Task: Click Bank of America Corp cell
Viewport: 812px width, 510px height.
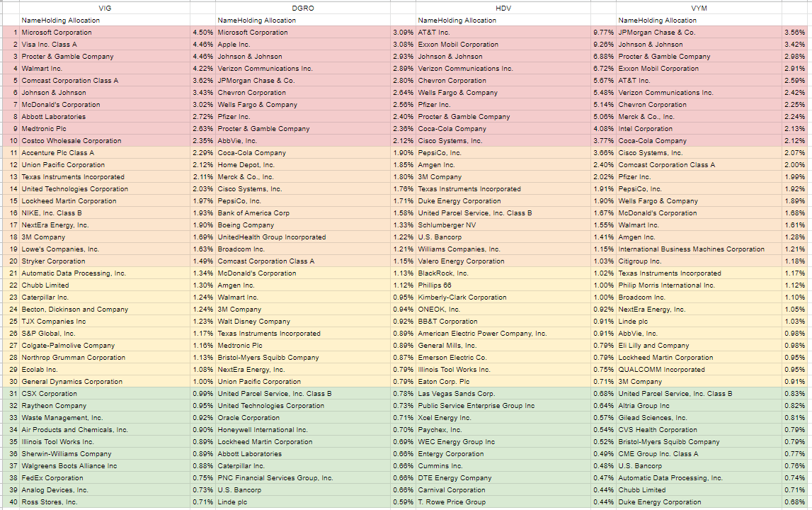Action: [x=302, y=213]
